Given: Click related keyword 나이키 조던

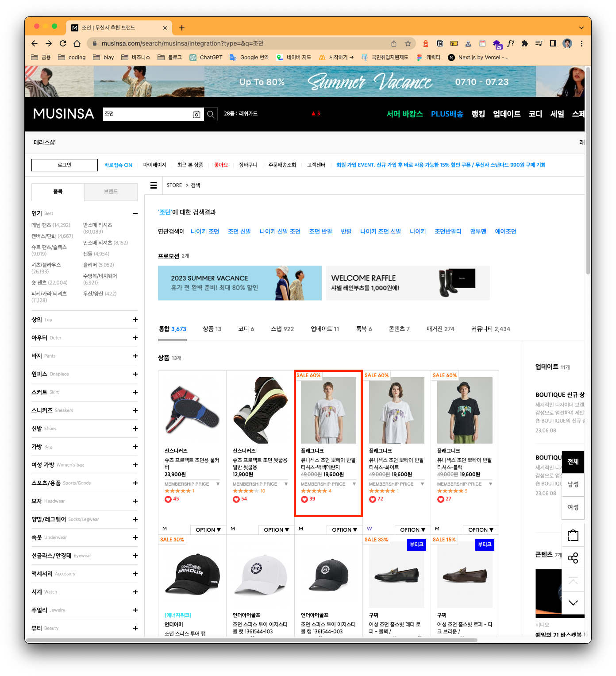Looking at the screenshot, I should 205,232.
